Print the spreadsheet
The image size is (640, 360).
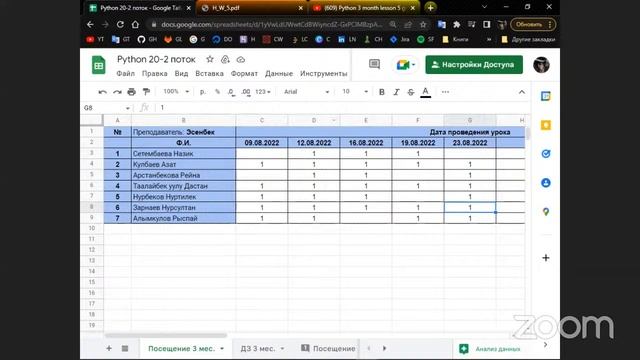pos(131,92)
